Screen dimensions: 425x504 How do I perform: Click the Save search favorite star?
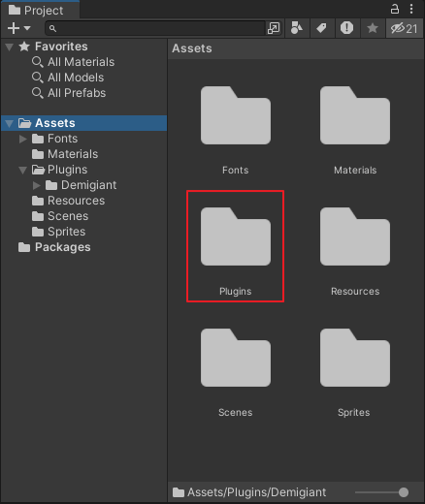tap(373, 28)
